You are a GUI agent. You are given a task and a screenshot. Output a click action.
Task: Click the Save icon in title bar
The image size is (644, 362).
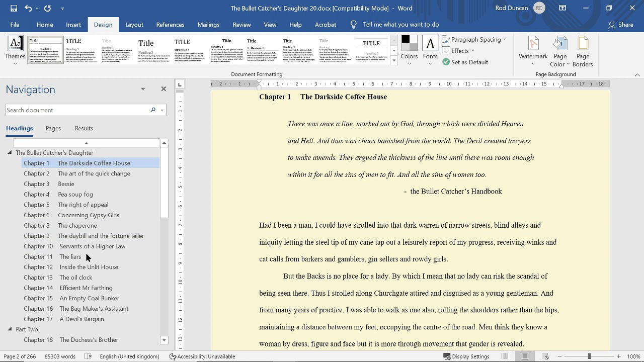(14, 8)
